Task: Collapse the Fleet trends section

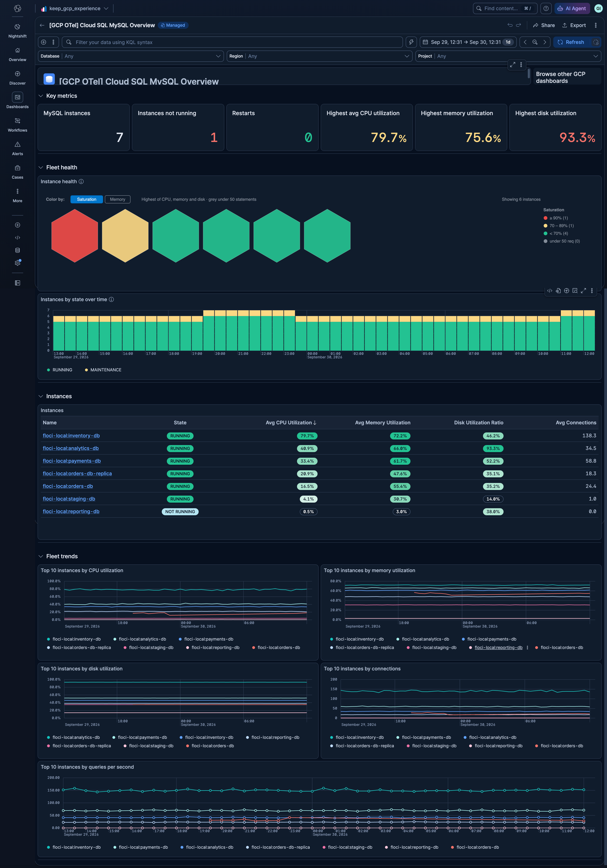Action: click(41, 556)
